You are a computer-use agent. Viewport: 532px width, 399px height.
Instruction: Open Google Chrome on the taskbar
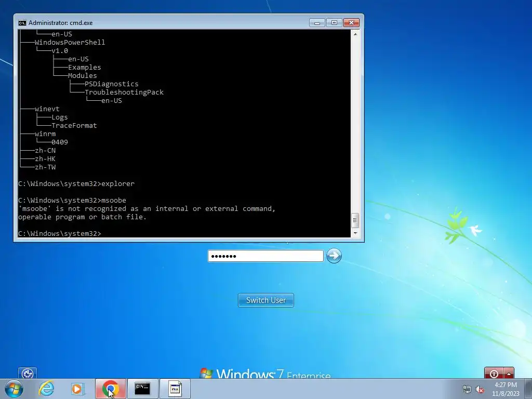click(110, 389)
